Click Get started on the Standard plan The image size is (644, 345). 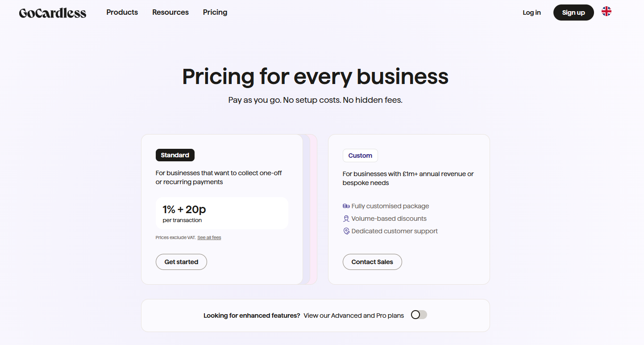click(x=181, y=262)
